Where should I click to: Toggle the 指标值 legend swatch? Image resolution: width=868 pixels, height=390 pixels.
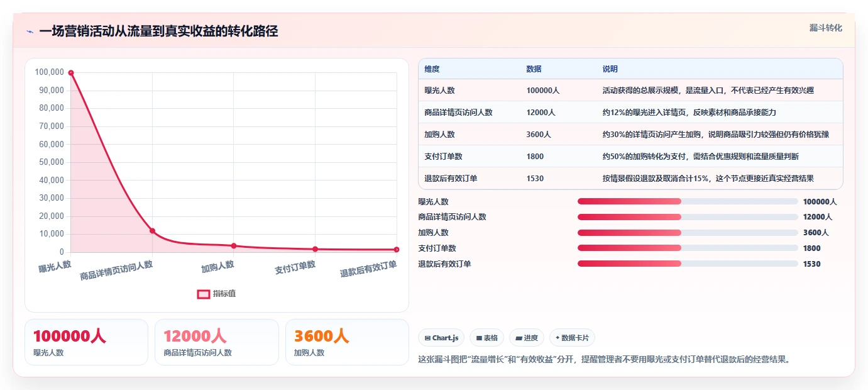coord(204,294)
